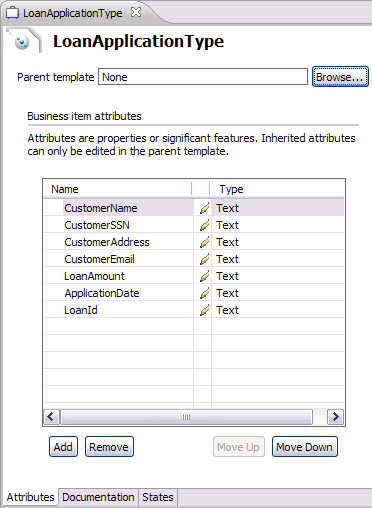Close the LoanApplicationType editor tab
372x508 pixels.
136,13
